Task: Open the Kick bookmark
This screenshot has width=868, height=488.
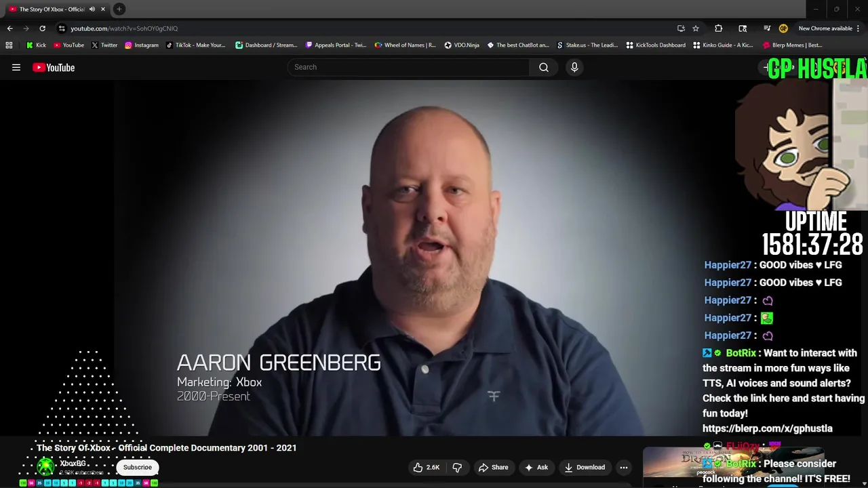Action: point(36,45)
